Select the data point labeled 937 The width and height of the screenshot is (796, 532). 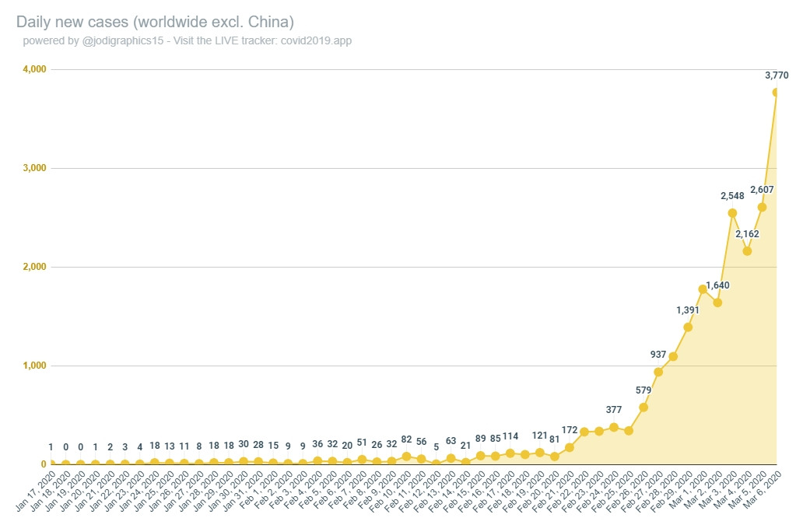pyautogui.click(x=658, y=372)
